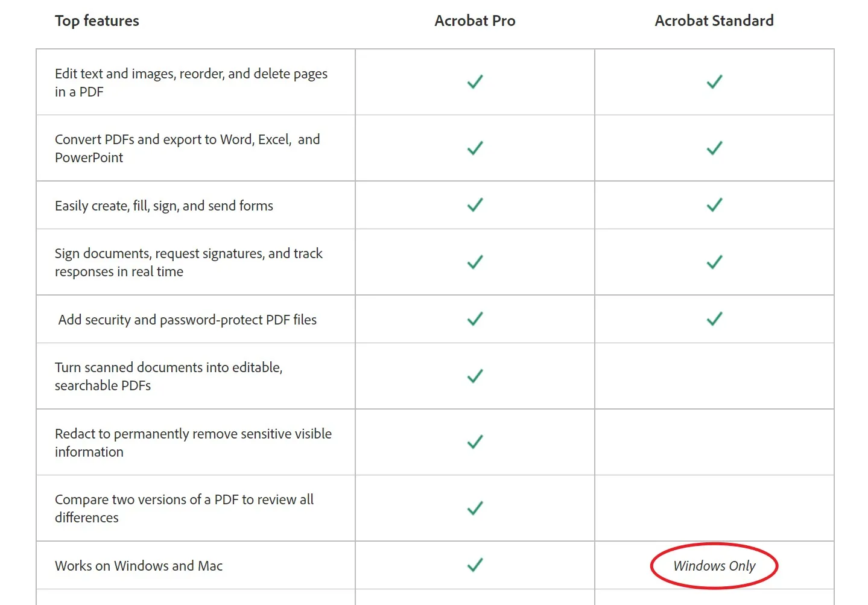Click the Top features heading
This screenshot has height=605, width=868.
[97, 21]
